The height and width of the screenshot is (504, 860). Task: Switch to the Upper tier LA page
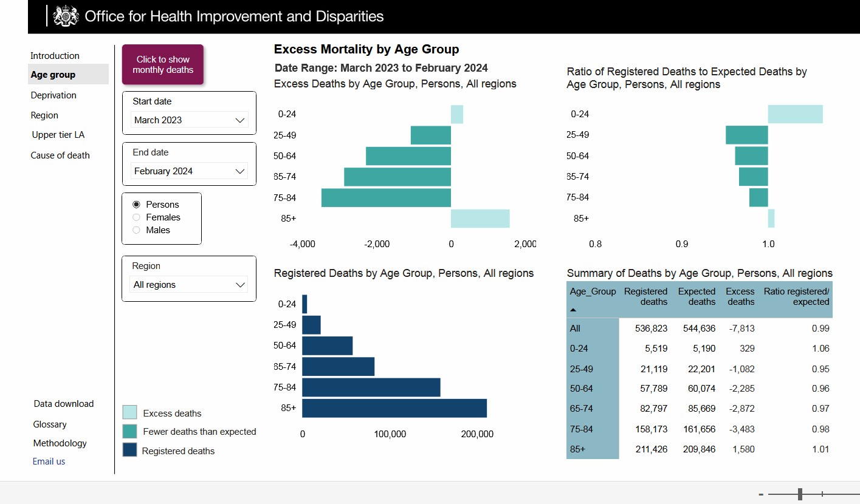[58, 135]
